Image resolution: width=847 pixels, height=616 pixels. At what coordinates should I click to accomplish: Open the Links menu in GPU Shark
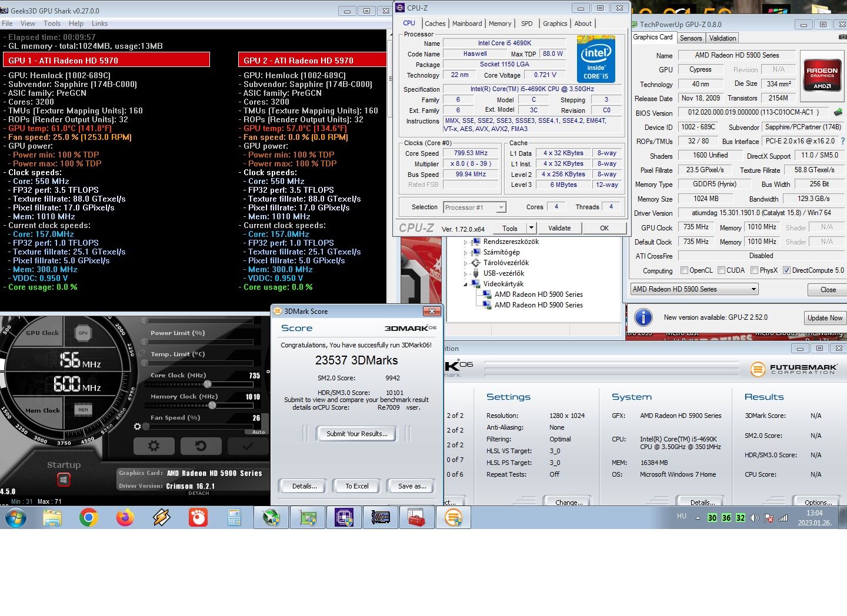pos(99,24)
